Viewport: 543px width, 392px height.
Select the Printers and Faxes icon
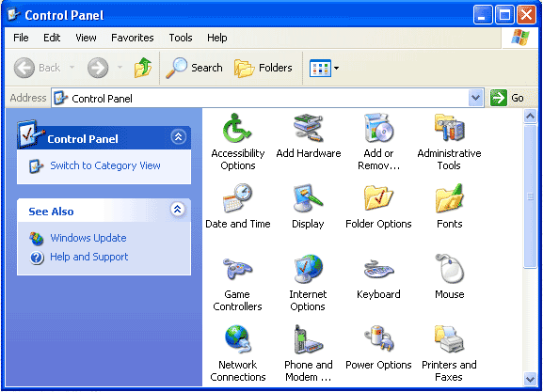pos(449,339)
